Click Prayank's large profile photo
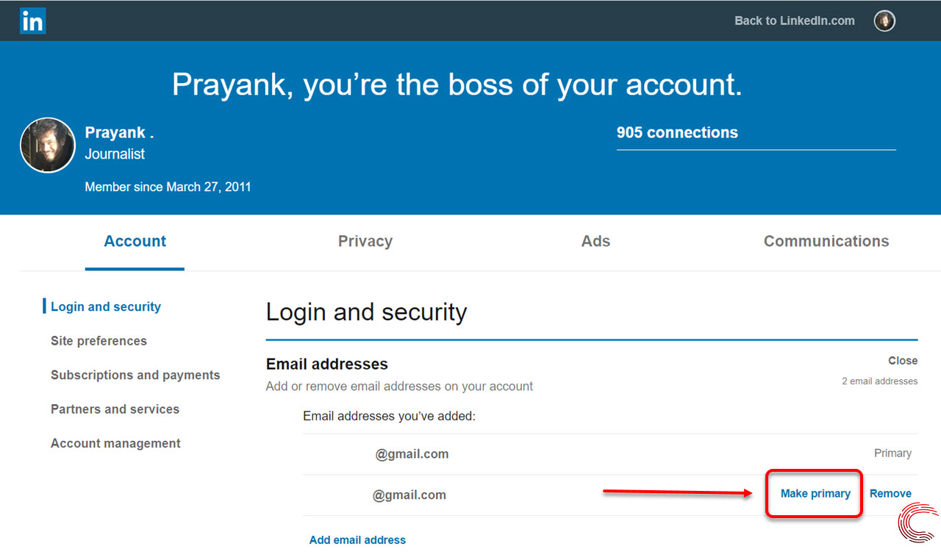 click(48, 146)
